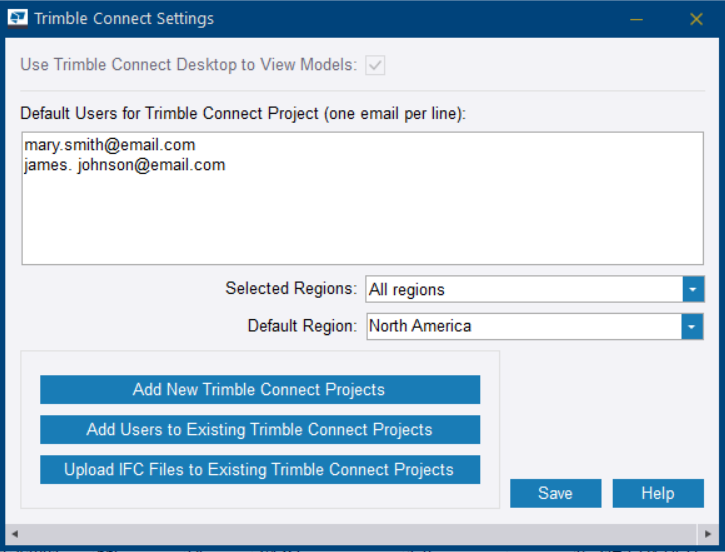Click the horizontal scrollbar right arrow
The image size is (725, 552).
711,532
